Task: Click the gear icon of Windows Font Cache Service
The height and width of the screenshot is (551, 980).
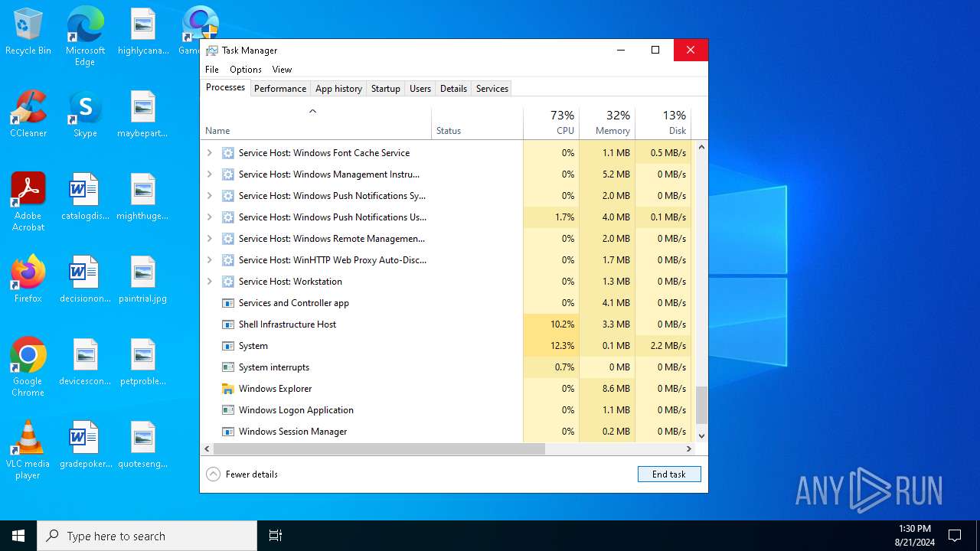Action: [227, 153]
